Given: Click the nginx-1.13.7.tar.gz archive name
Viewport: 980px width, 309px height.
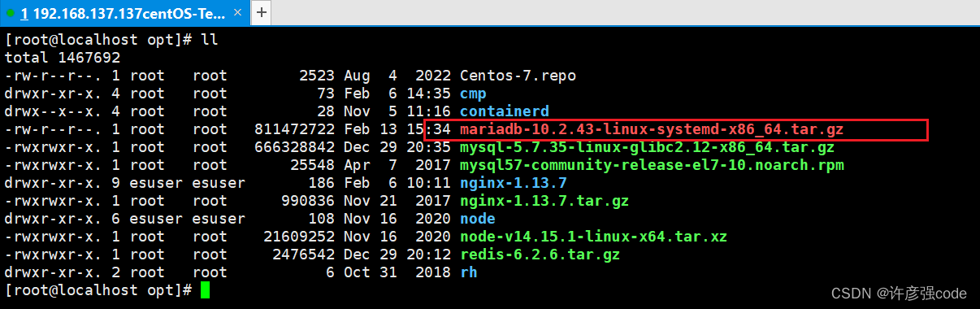Looking at the screenshot, I should pyautogui.click(x=544, y=201).
